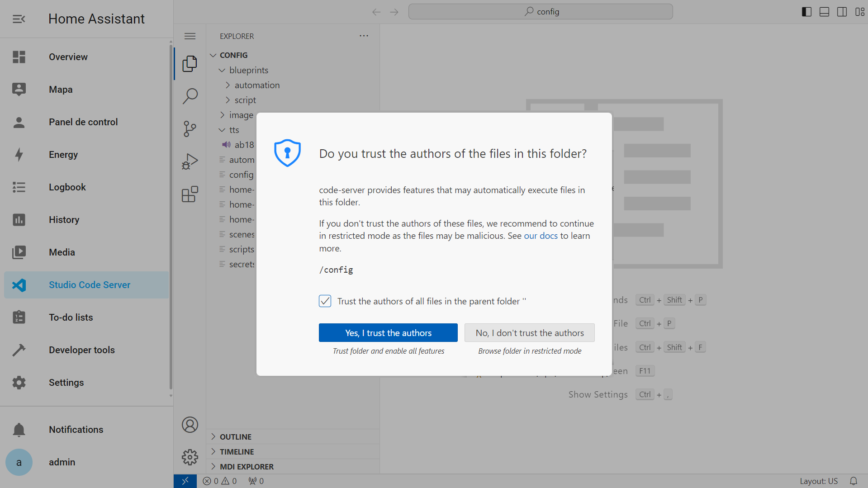Open the scenes file in explorer

232,234
